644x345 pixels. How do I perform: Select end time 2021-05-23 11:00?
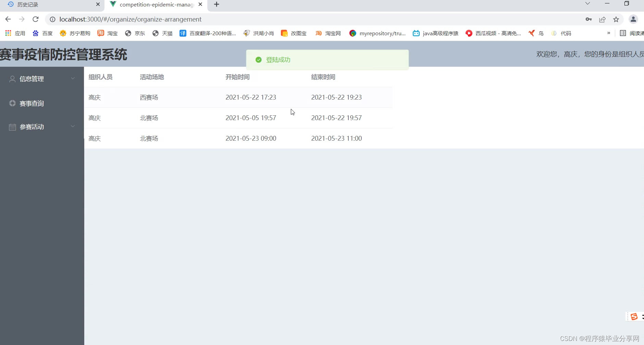336,138
